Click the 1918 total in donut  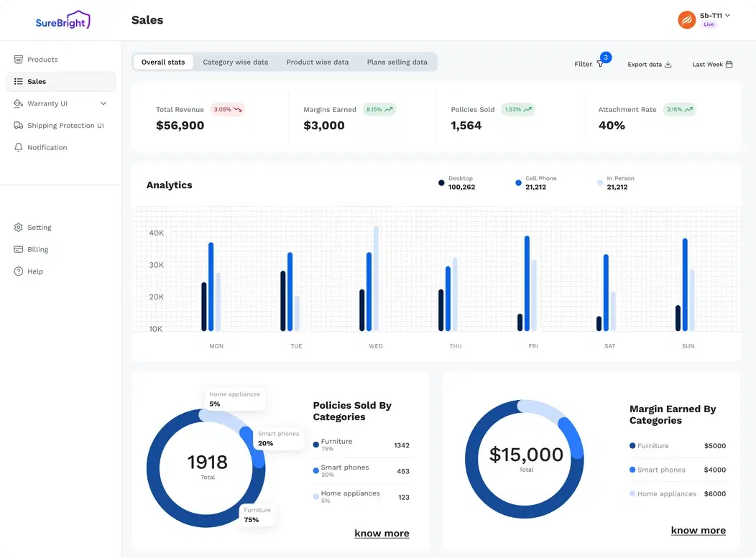(x=207, y=462)
